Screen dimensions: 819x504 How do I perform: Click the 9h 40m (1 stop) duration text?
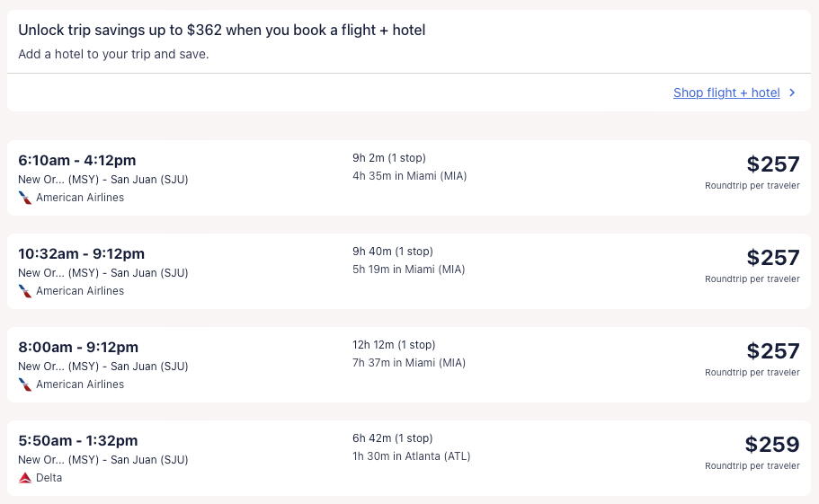pos(392,252)
